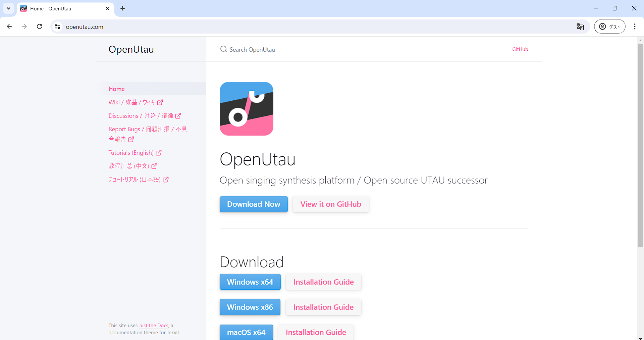
Task: Download the Windows x86 build
Action: (x=250, y=307)
